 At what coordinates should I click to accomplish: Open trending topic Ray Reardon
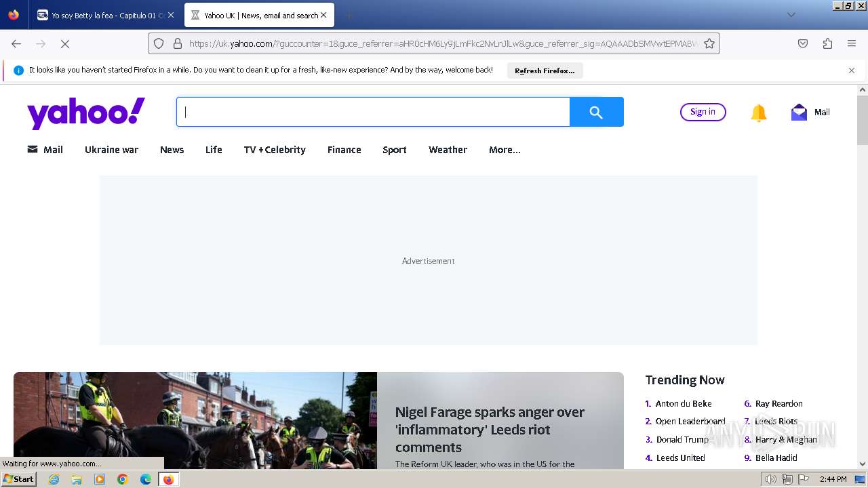(778, 403)
